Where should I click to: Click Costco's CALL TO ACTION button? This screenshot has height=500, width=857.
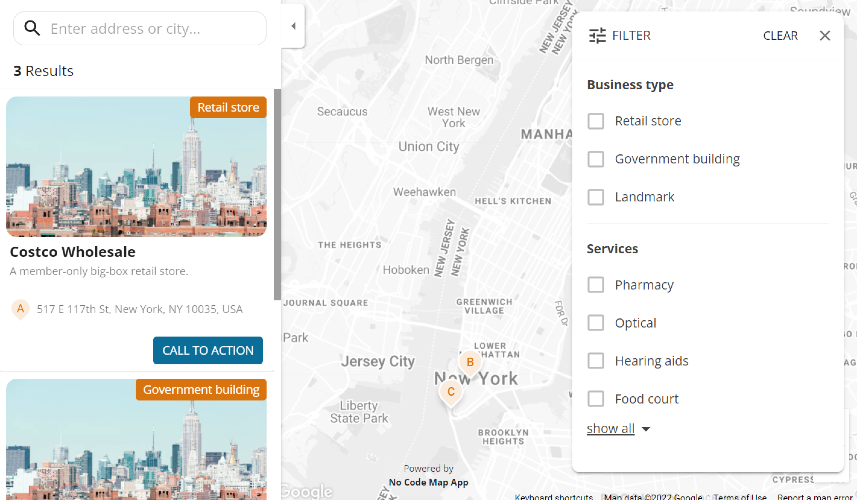pos(208,350)
